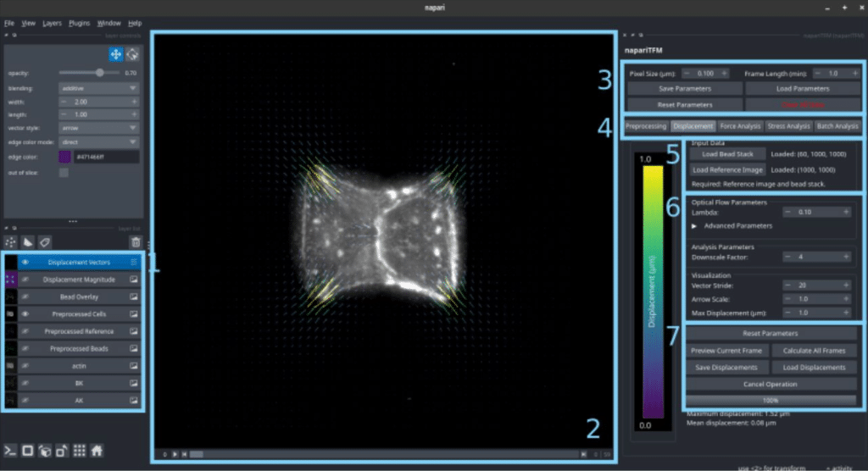This screenshot has height=471, width=868.
Task: Switch to the Force Analysis tab
Action: pos(740,127)
